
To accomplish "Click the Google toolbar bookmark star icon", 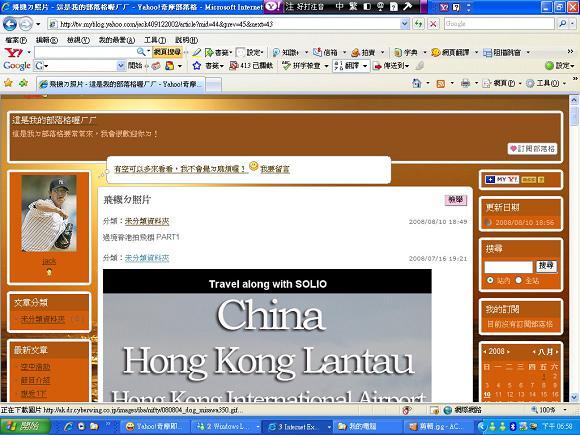I will click(x=197, y=66).
